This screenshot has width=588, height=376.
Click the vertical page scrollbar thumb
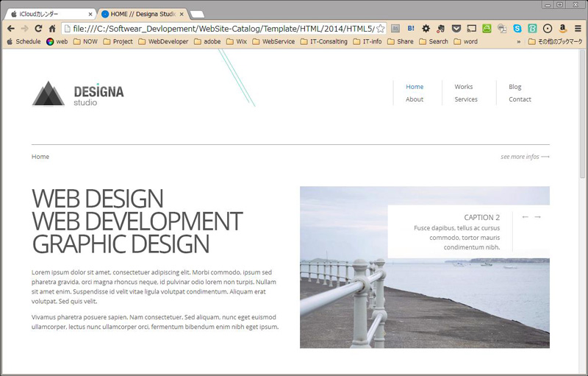[582, 113]
